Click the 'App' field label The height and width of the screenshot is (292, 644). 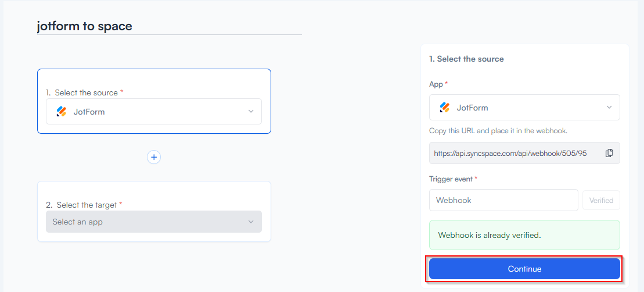436,84
